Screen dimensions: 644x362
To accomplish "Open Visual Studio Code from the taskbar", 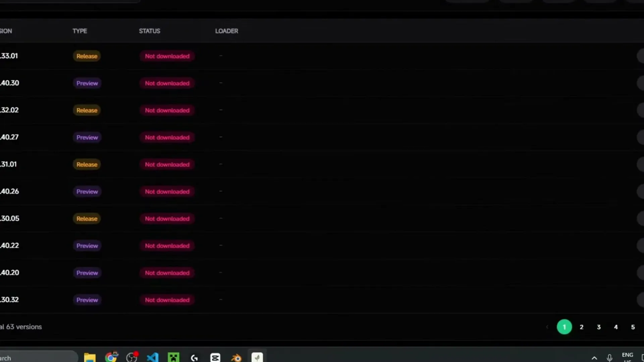I will coord(153,358).
